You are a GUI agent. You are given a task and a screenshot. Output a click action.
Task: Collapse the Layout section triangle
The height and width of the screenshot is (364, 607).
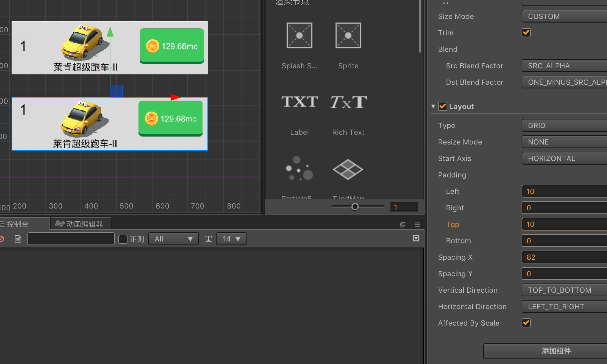(x=433, y=106)
